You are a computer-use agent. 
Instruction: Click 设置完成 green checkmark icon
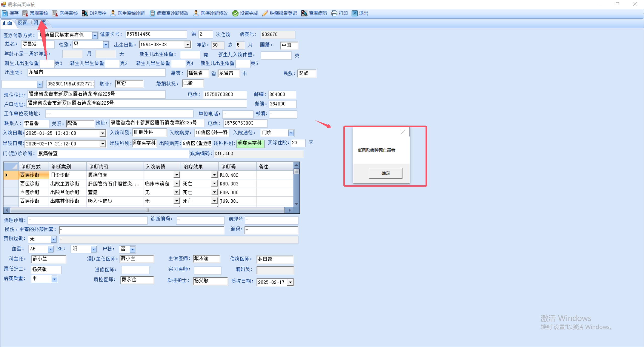click(235, 13)
